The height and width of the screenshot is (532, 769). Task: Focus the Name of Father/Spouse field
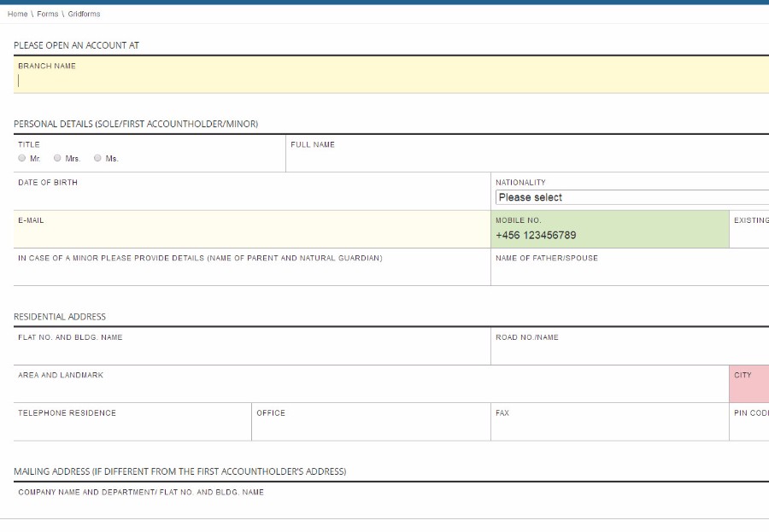[x=629, y=273]
